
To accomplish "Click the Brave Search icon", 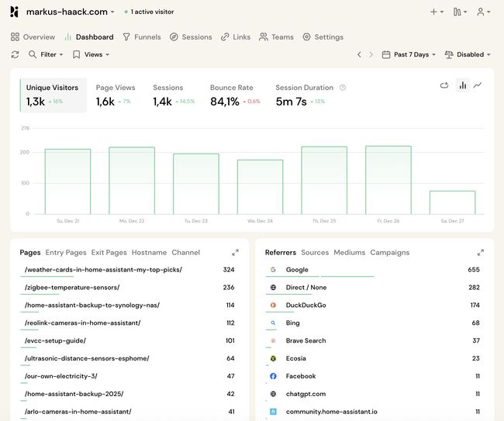I will click(273, 340).
